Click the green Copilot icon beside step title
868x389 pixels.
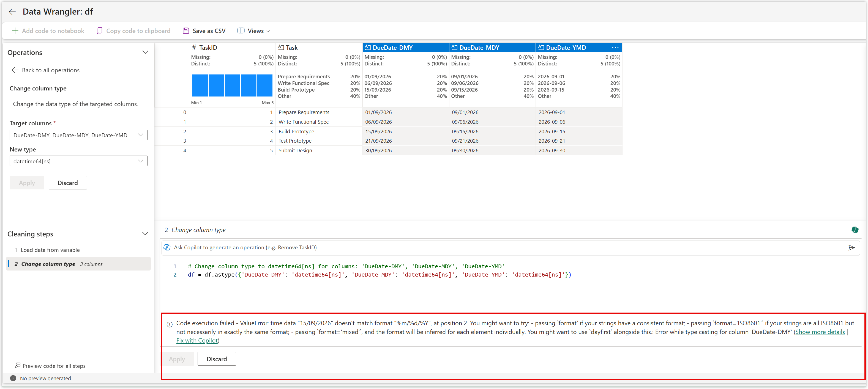pos(855,230)
